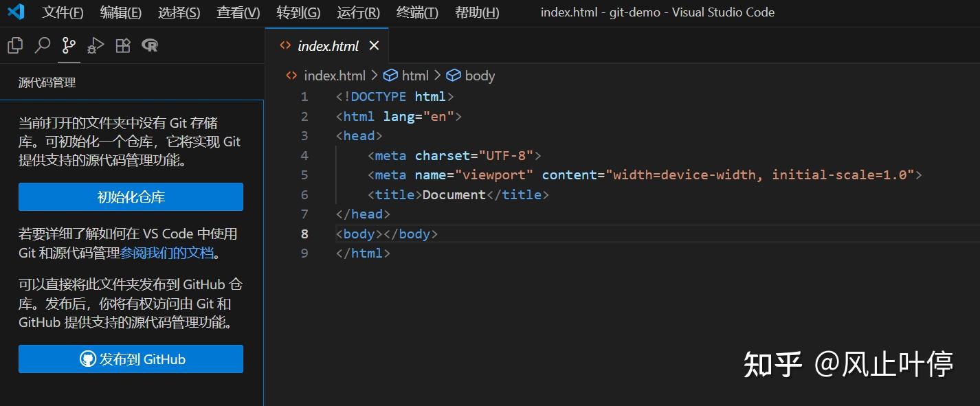This screenshot has width=980, height=406.
Task: Close the index.html tab
Action: point(374,45)
